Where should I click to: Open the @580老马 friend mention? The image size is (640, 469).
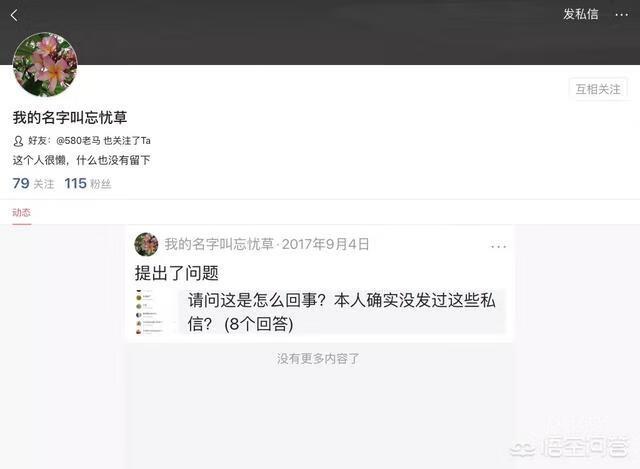coord(78,141)
